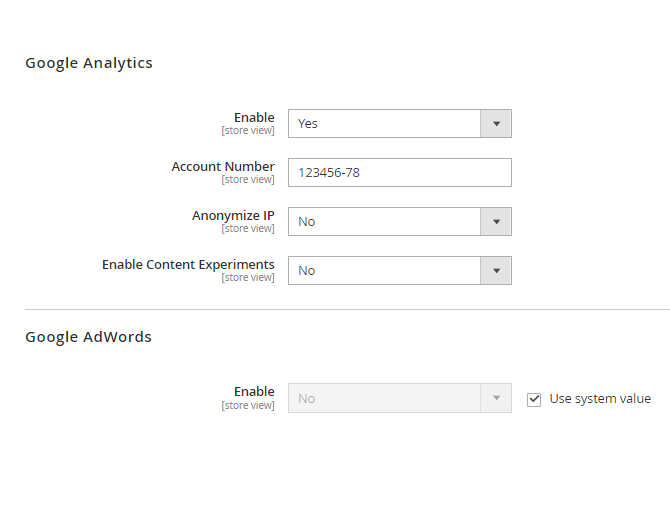
Task: Open the Google Analytics Enable dropdown showing Yes
Action: (x=385, y=123)
